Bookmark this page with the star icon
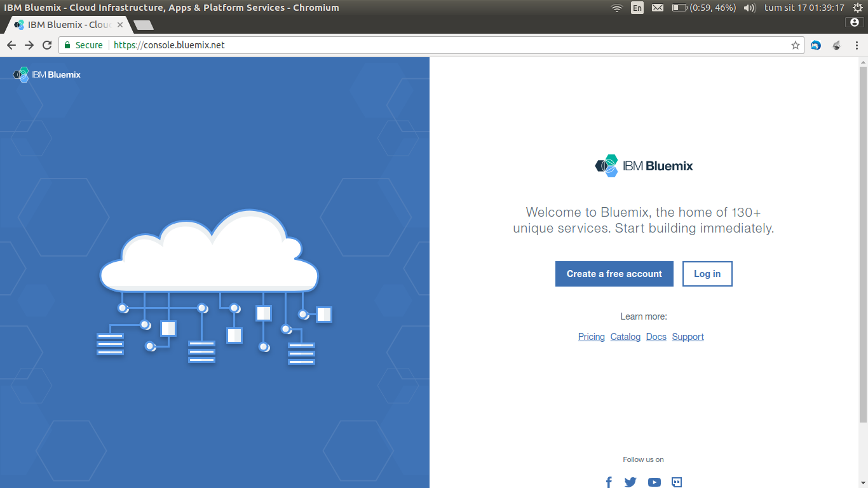The height and width of the screenshot is (488, 868). (795, 45)
